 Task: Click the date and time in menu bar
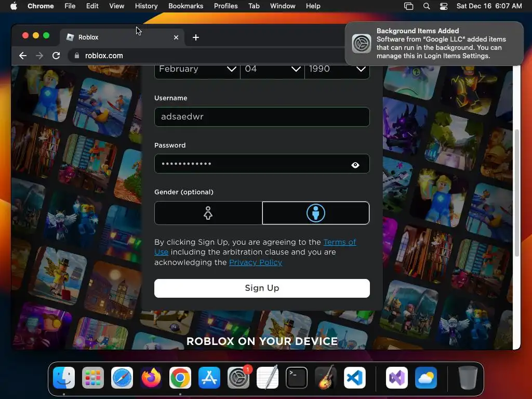point(489,6)
